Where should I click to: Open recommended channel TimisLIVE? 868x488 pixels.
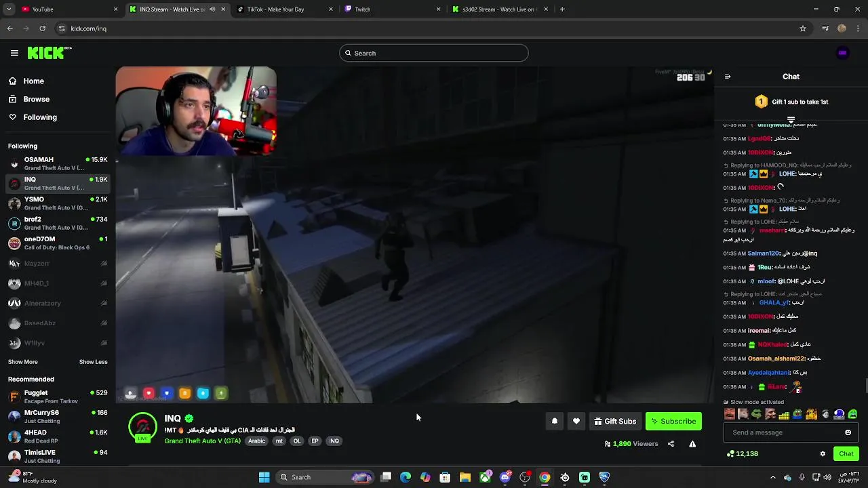[x=58, y=456]
